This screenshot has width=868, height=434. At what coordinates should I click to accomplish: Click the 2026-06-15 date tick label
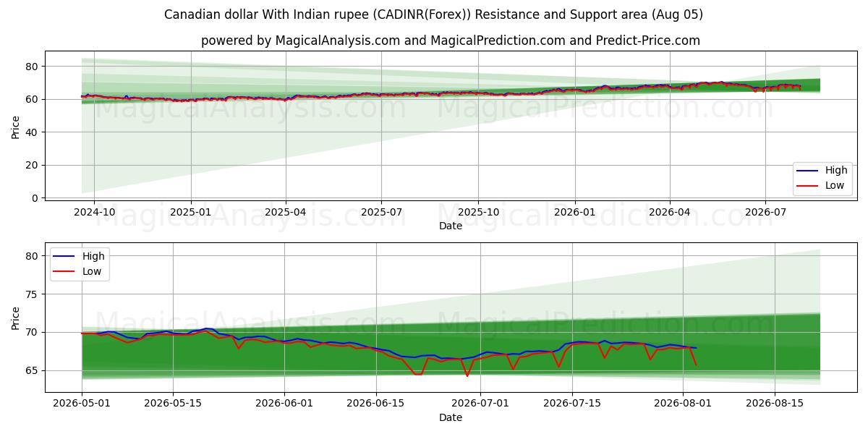[376, 404]
